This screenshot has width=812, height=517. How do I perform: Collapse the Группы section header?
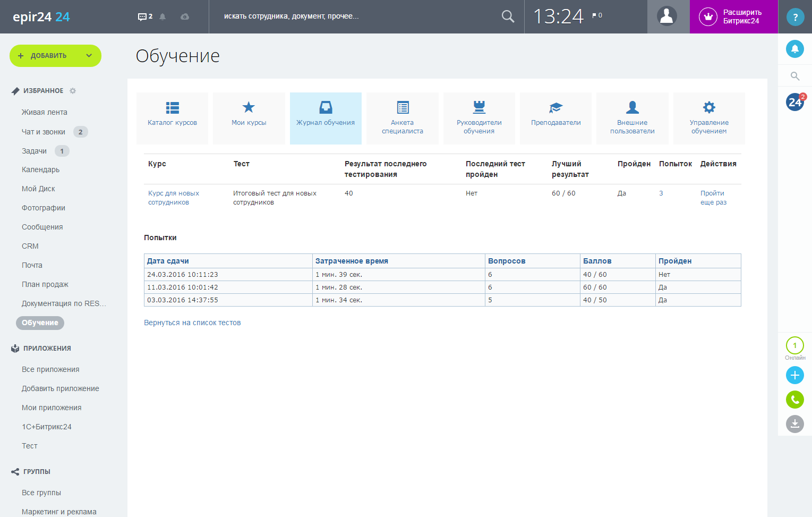point(37,472)
